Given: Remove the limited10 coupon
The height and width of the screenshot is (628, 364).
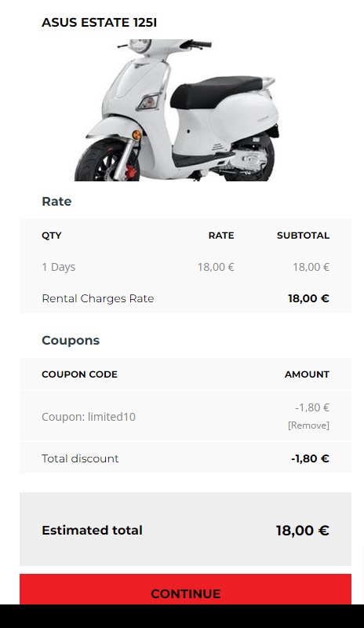Looking at the screenshot, I should [x=308, y=425].
